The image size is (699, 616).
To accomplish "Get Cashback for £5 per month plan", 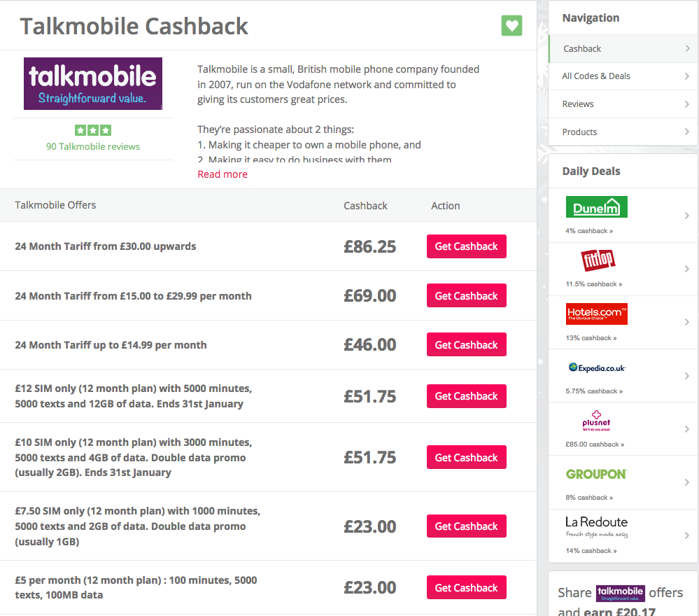I will pyautogui.click(x=466, y=588).
